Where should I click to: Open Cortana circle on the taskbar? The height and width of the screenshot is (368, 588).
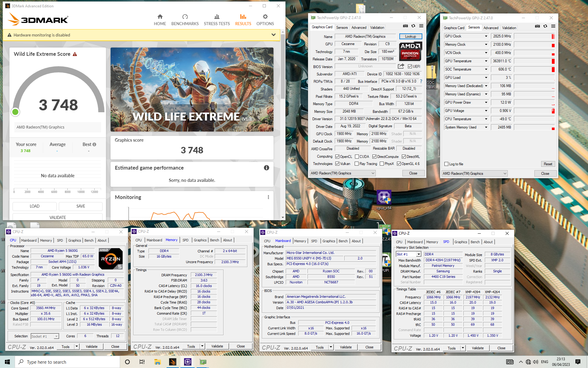[x=127, y=362]
